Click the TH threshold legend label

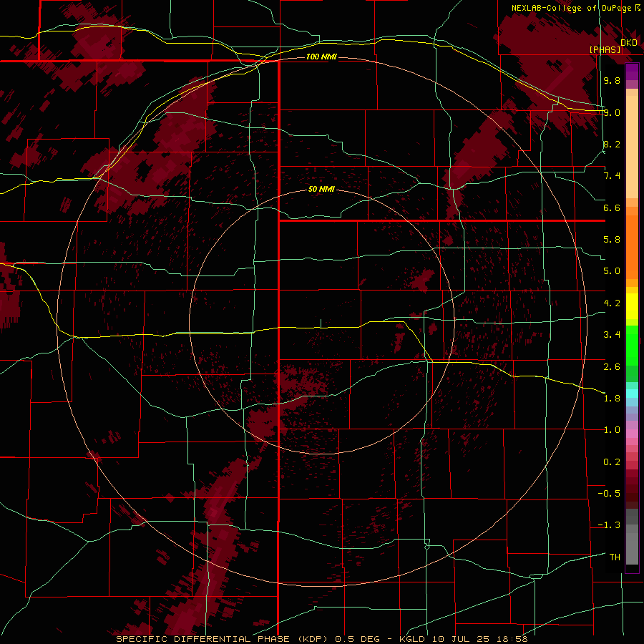click(615, 557)
